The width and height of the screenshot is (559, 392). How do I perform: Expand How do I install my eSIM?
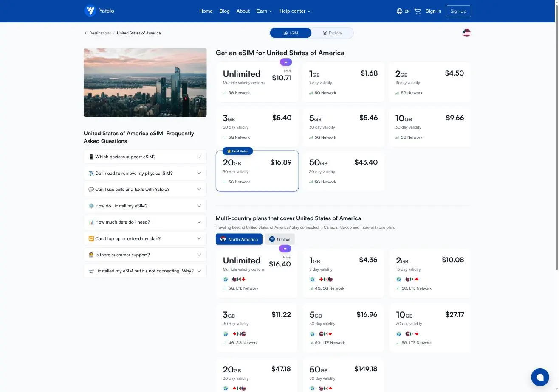coord(145,206)
